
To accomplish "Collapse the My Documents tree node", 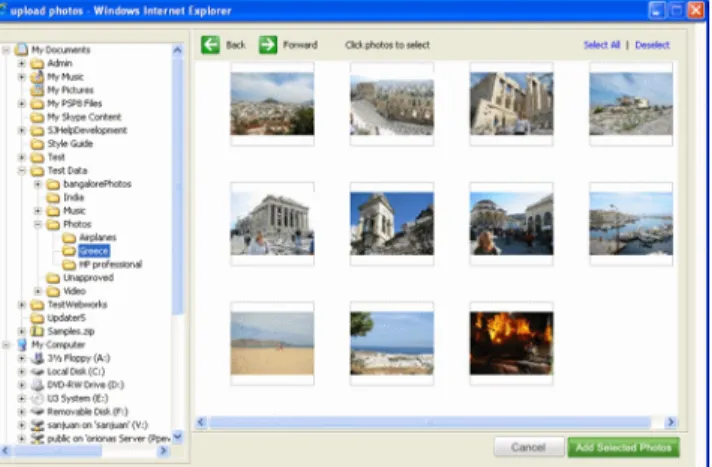I will (x=5, y=50).
